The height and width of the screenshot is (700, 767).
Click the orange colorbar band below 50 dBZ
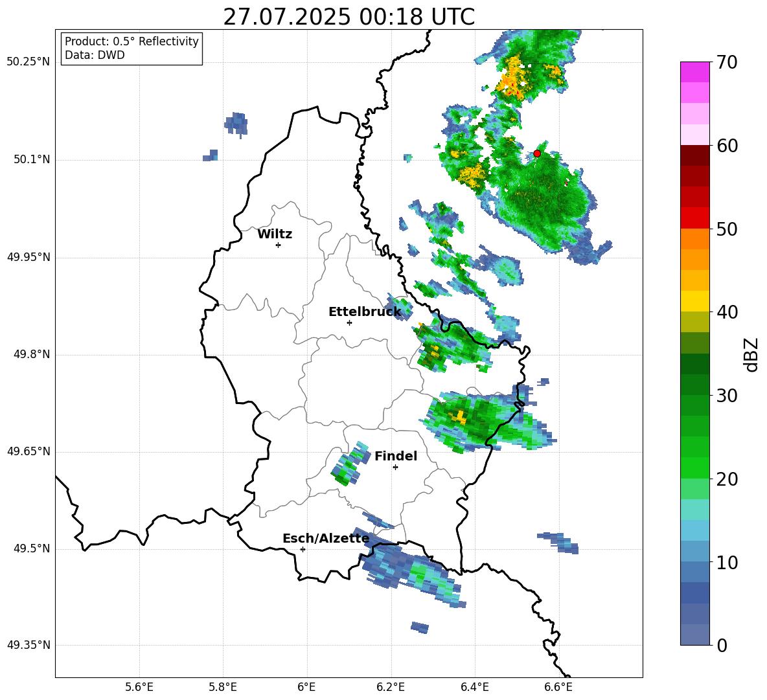point(694,238)
